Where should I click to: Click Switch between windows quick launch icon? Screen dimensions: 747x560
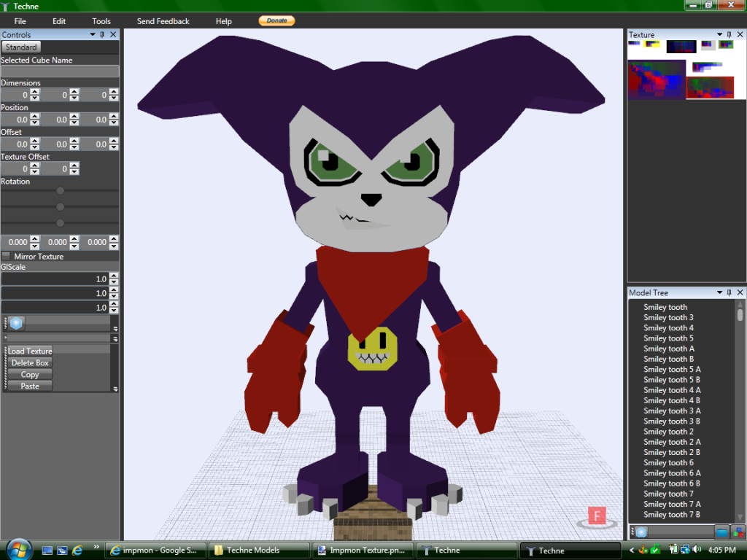point(62,551)
